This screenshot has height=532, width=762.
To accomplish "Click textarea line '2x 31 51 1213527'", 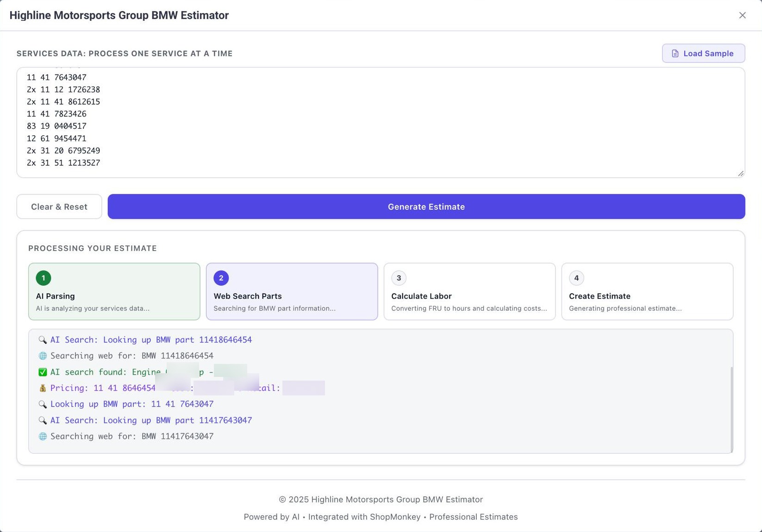I will tap(63, 163).
